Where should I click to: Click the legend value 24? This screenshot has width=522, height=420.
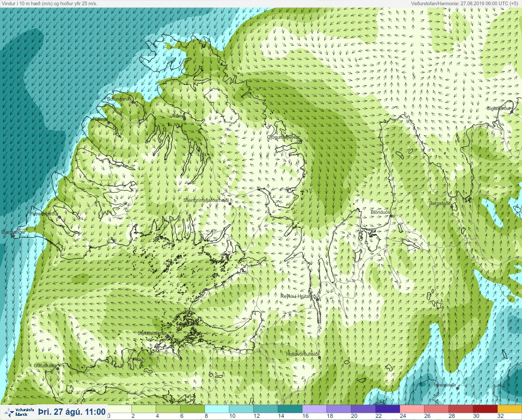pyautogui.click(x=403, y=416)
